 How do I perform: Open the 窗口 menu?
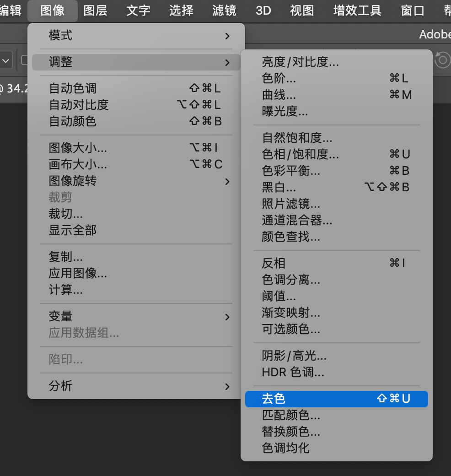click(413, 11)
